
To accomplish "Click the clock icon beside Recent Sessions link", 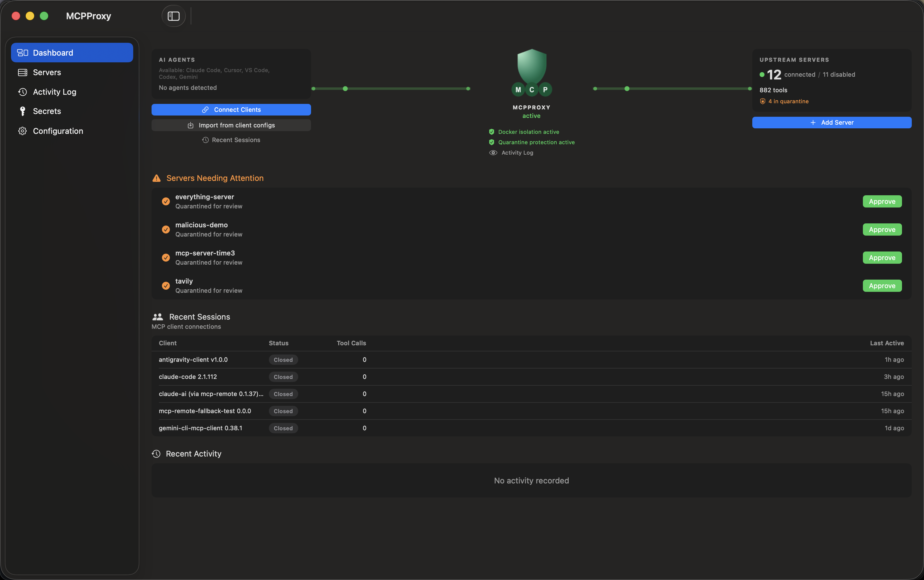I will click(x=205, y=140).
